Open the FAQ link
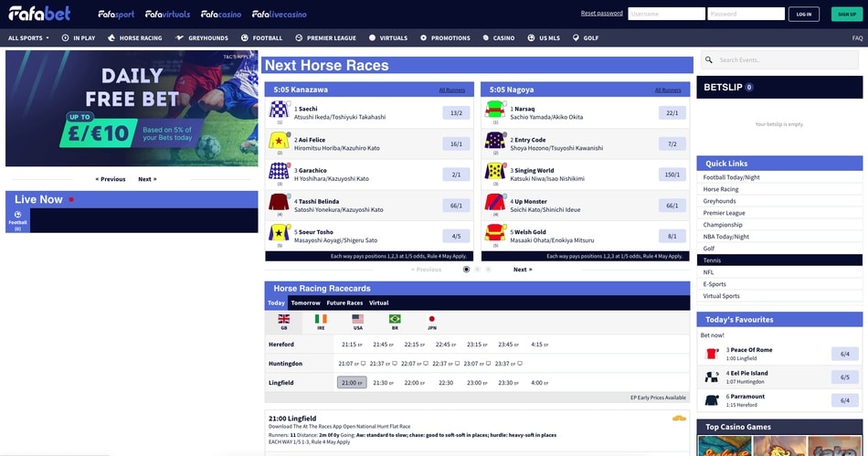The image size is (868, 456). click(x=857, y=38)
